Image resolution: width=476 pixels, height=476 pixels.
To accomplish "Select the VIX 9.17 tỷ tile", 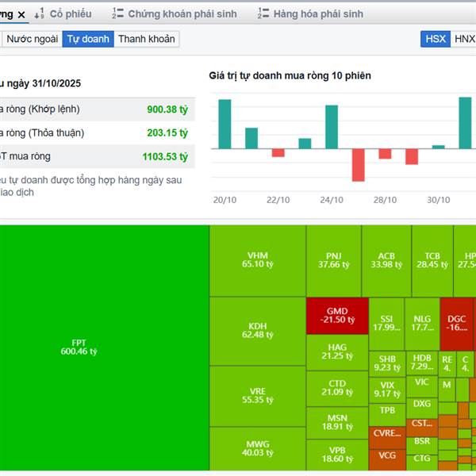I will [387, 390].
